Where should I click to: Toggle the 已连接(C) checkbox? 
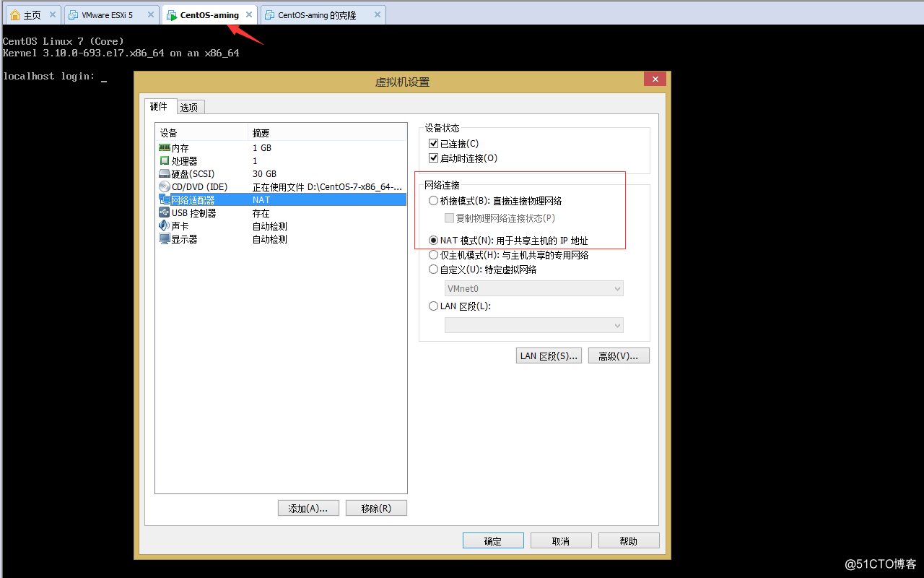pos(434,144)
